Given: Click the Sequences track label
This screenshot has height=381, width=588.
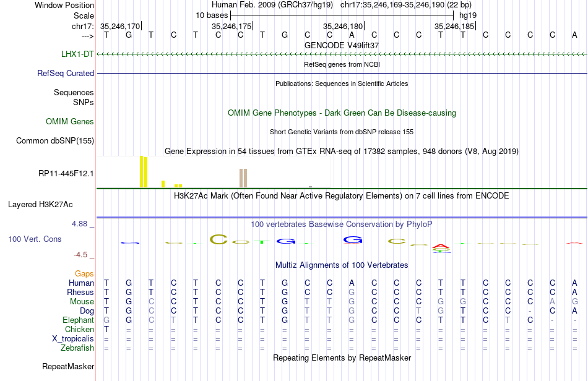Looking at the screenshot, I should pyautogui.click(x=74, y=92).
